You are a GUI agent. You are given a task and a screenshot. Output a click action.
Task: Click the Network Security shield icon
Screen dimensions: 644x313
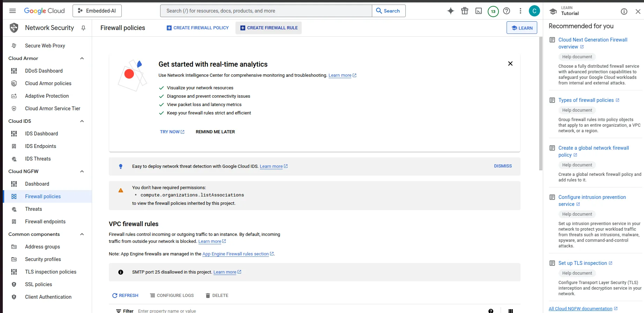click(x=14, y=28)
